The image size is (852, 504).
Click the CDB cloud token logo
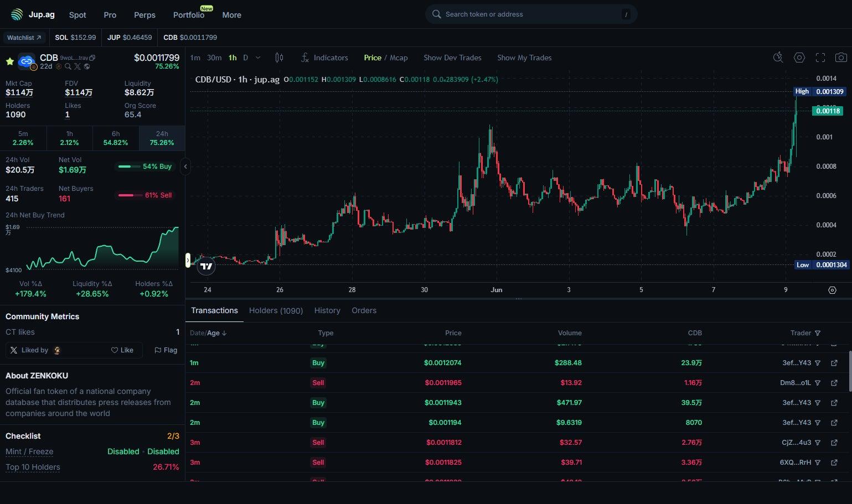(x=26, y=61)
